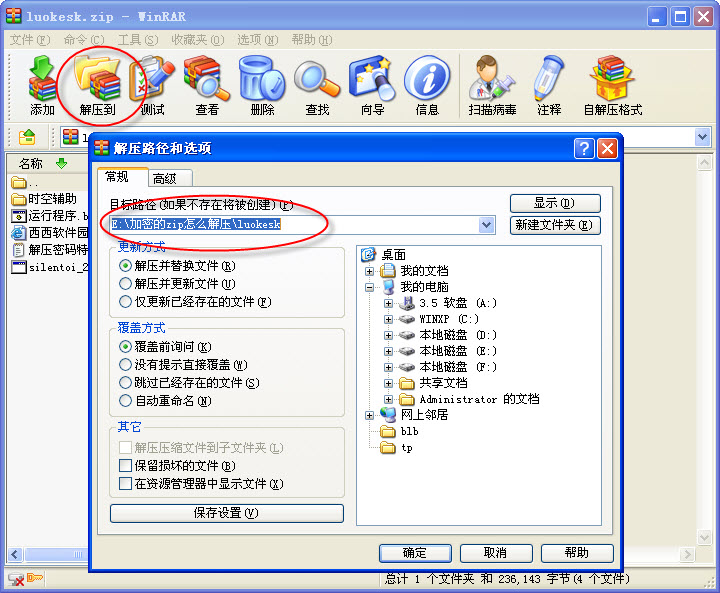Viewport: 720px width, 593px height.
Task: Open the 查看 (View) toolbar icon
Action: coord(207,85)
